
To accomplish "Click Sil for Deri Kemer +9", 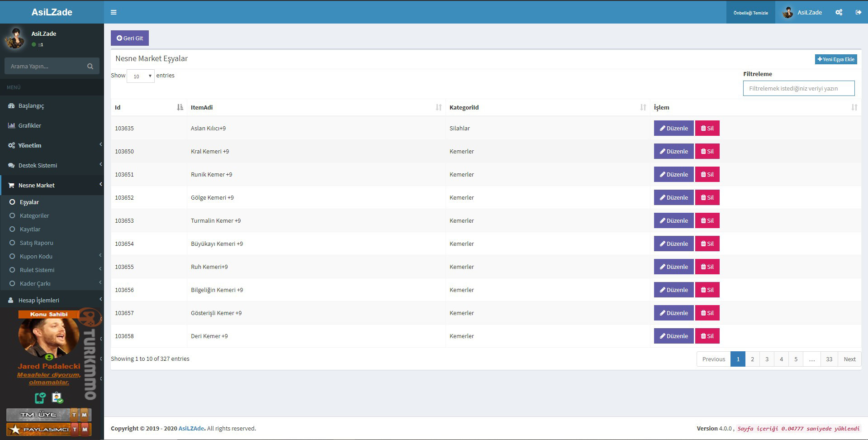I will click(x=707, y=336).
